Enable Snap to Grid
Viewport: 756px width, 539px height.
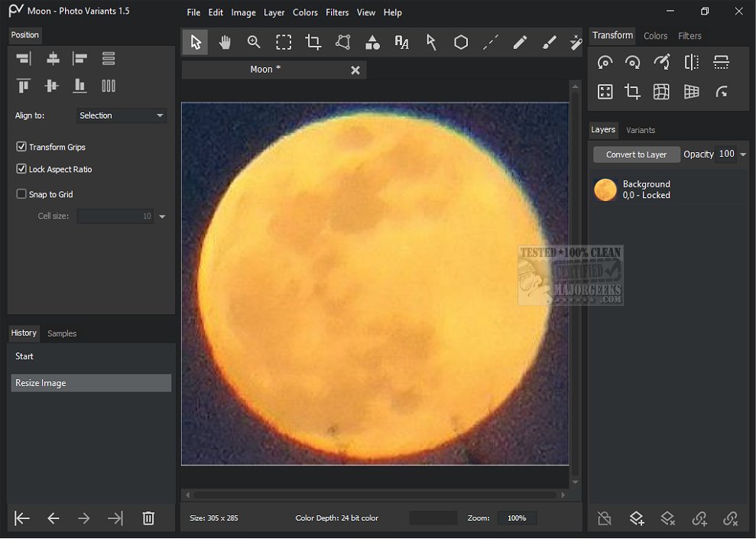21,194
